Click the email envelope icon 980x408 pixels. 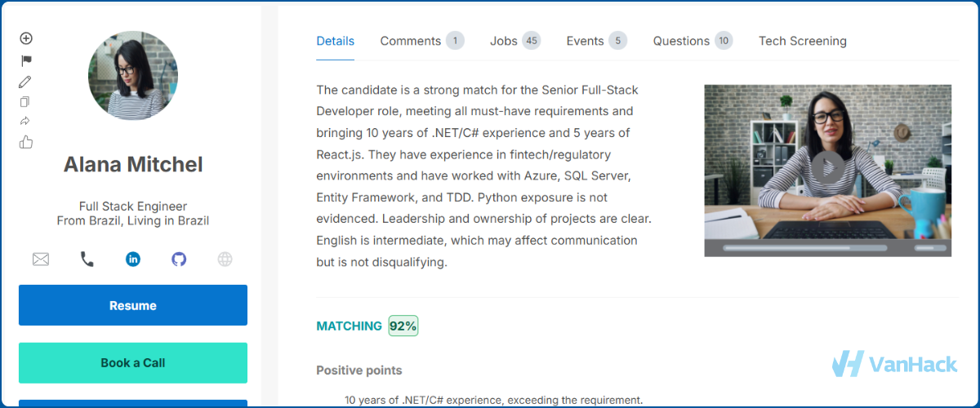(x=41, y=259)
